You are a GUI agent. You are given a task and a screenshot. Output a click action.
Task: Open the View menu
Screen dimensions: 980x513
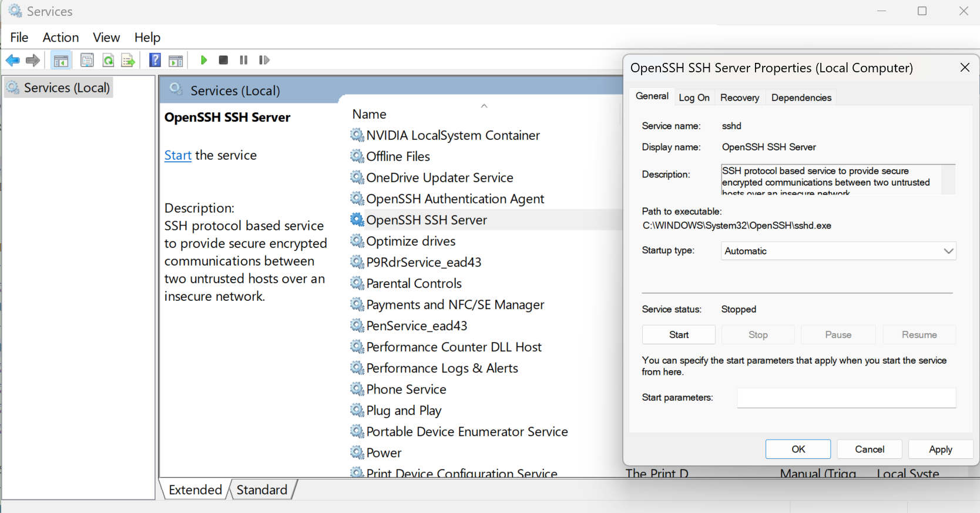click(x=106, y=38)
